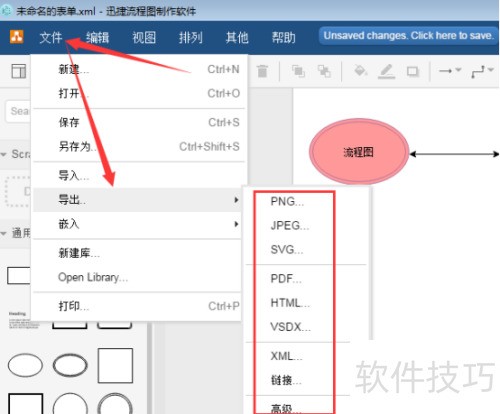Collapse the 通用 shapes section

16,233
